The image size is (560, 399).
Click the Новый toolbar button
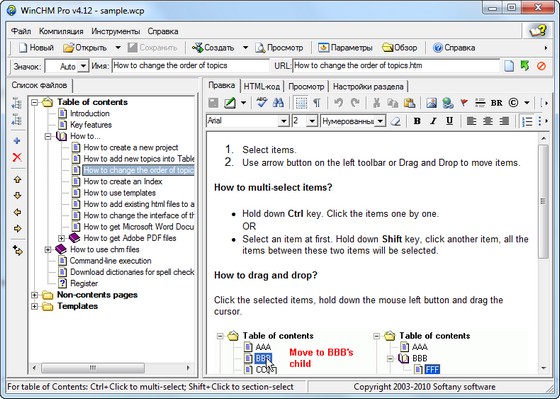coord(36,48)
